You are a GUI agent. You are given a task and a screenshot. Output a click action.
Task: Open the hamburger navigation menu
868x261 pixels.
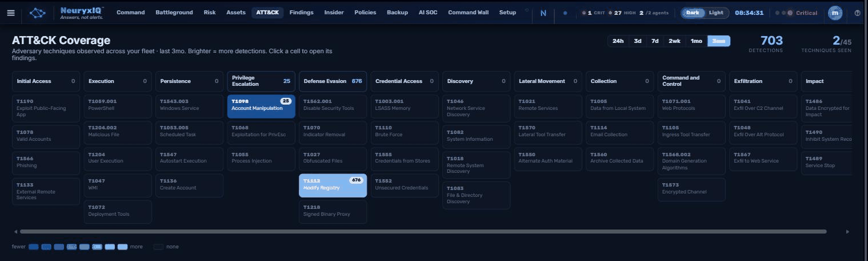click(x=11, y=13)
